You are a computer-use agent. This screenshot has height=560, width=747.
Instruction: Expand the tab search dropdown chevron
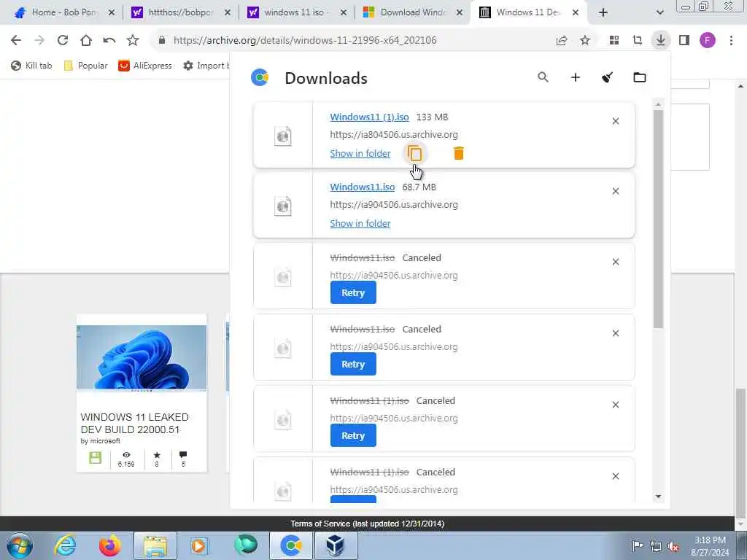point(659,13)
